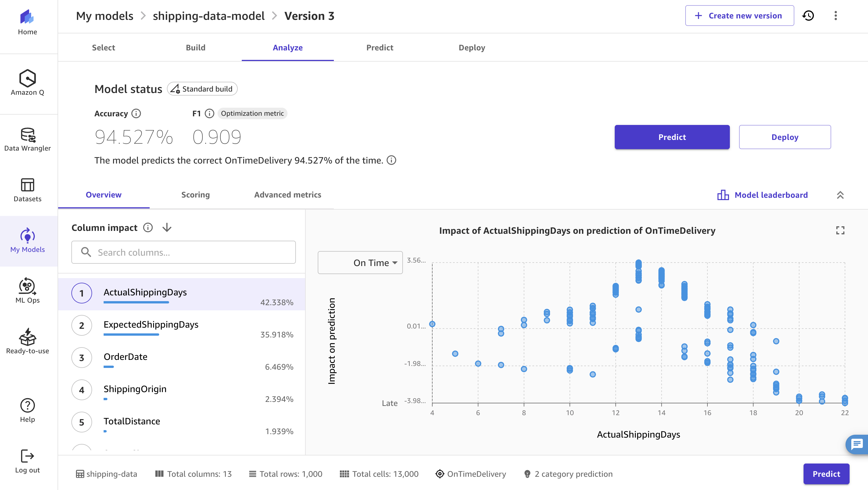Open the Model leaderboard
This screenshot has height=490, width=868.
coord(771,195)
